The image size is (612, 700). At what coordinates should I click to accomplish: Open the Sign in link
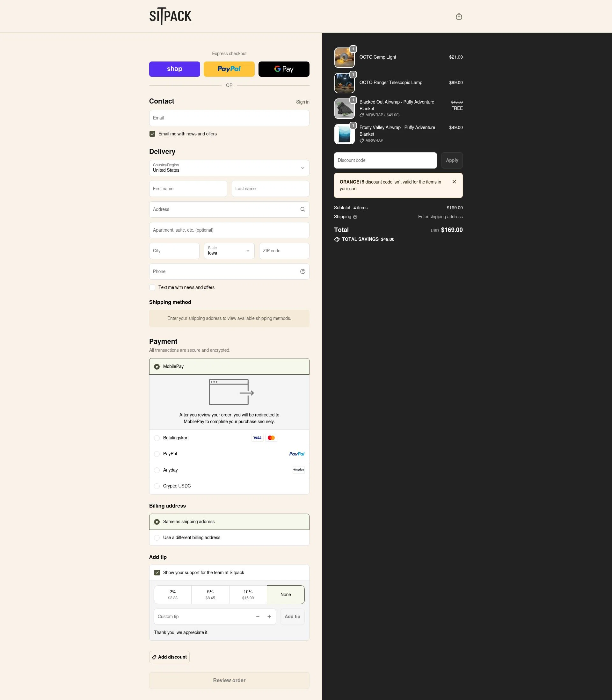pos(302,102)
